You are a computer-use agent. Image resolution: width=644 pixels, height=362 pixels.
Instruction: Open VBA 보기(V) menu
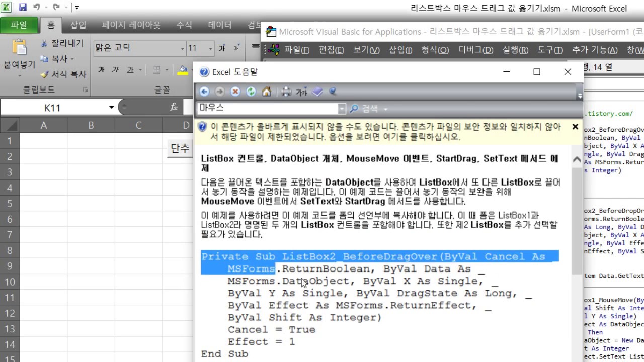click(366, 50)
